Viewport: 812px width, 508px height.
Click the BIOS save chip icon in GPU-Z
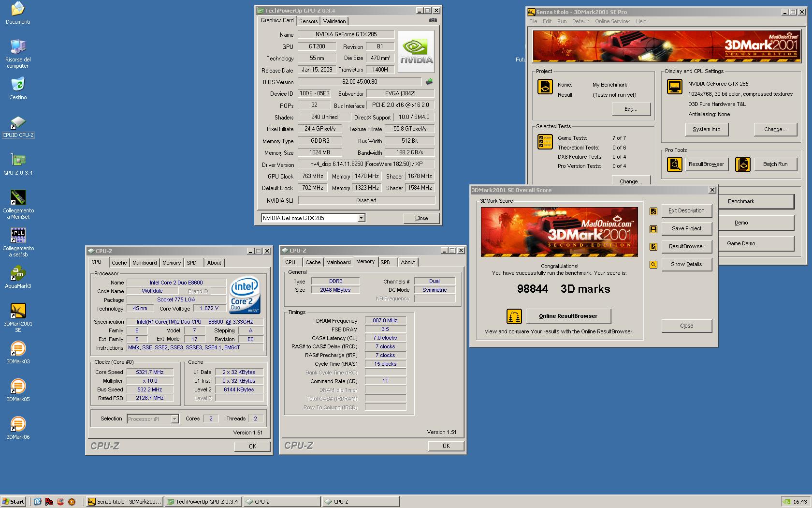(x=429, y=82)
